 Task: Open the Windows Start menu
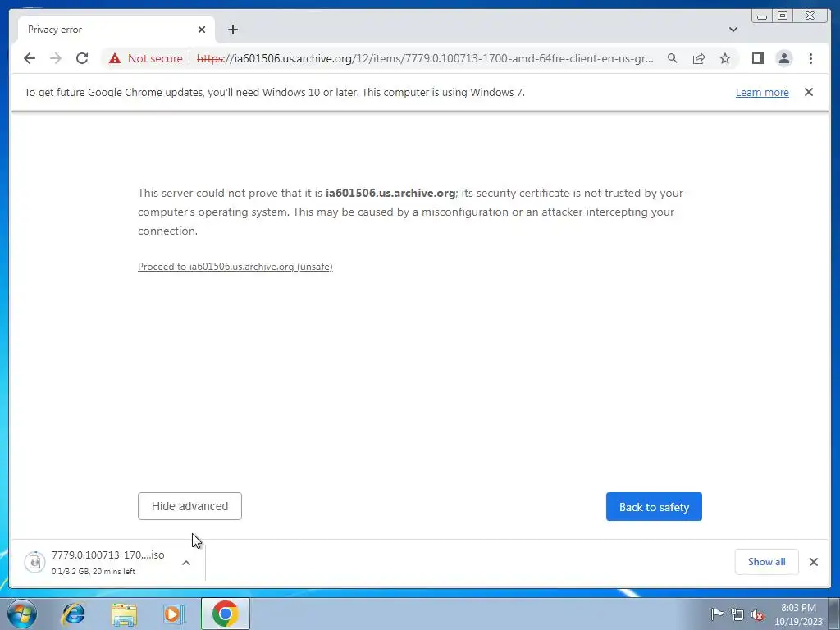pos(22,614)
